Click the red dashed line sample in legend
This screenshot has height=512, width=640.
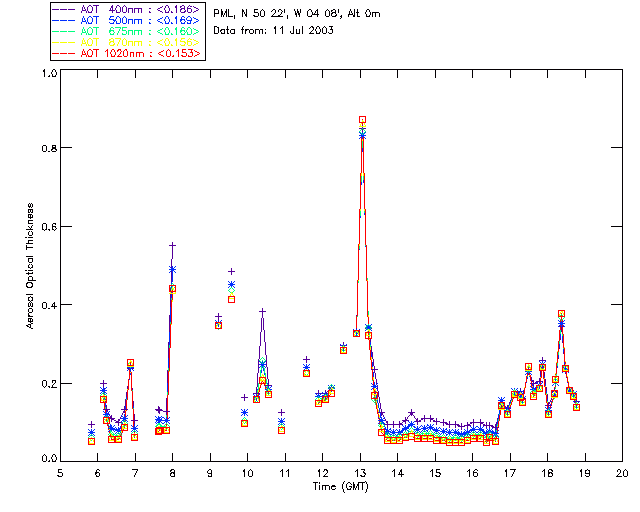point(64,53)
